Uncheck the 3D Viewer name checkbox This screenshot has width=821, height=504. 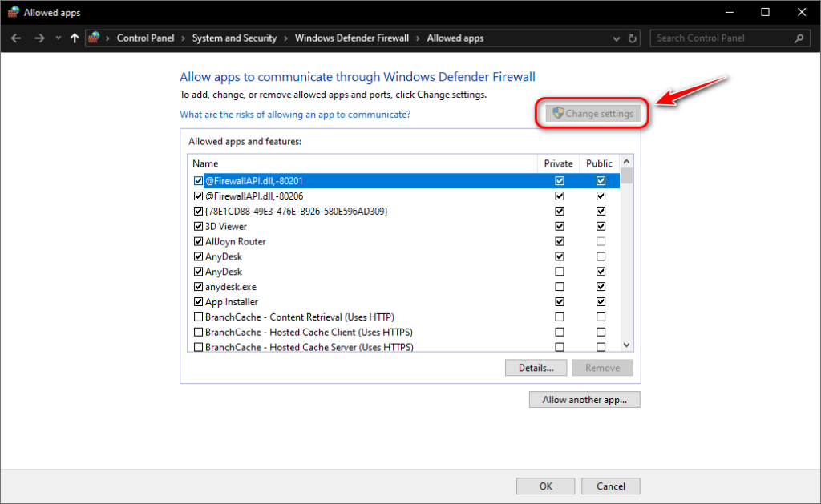click(x=199, y=227)
